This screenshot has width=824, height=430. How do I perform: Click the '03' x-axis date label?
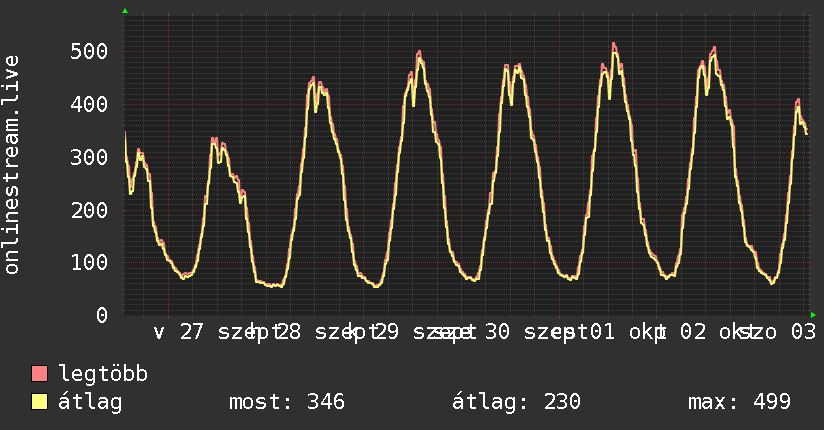[804, 332]
